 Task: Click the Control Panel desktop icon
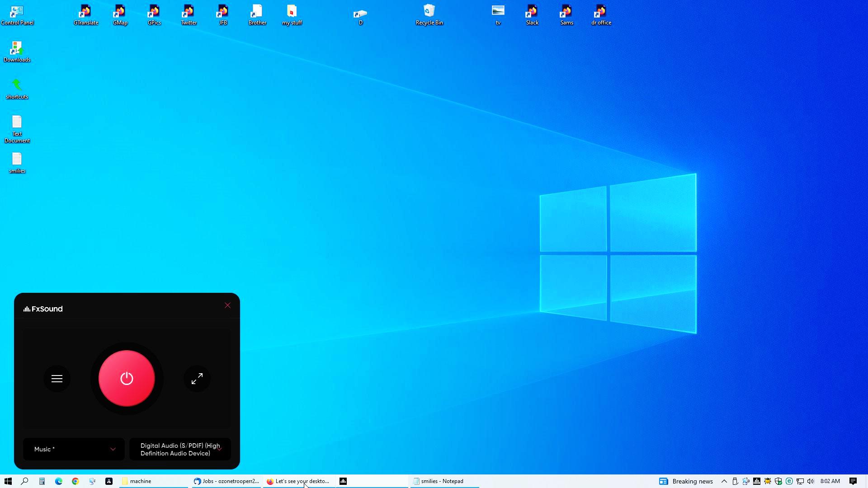click(17, 14)
